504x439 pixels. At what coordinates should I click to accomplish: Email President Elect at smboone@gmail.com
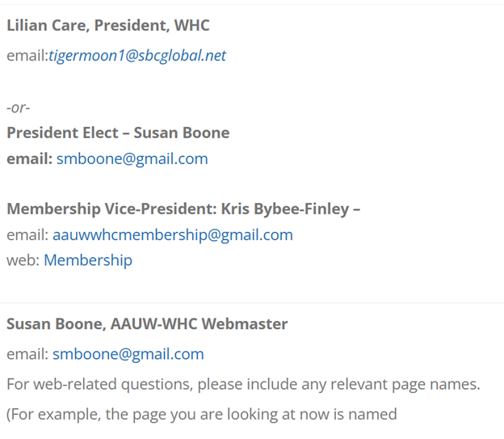click(132, 159)
